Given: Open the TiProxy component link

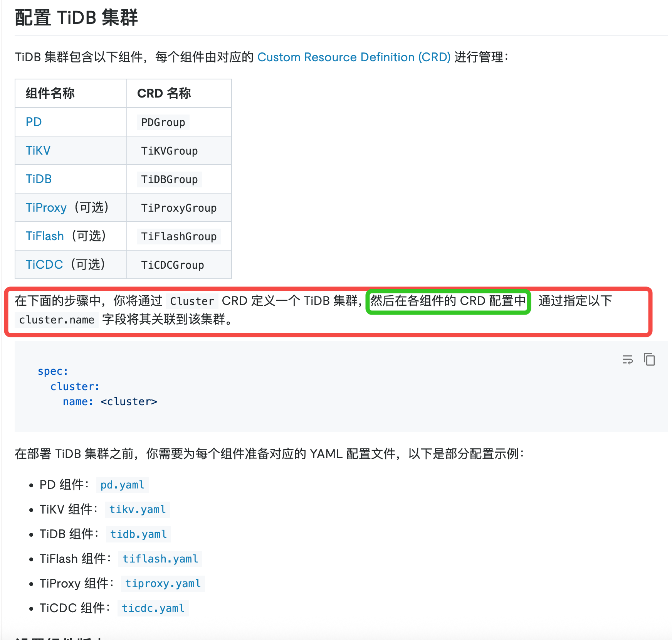Looking at the screenshot, I should coord(46,207).
